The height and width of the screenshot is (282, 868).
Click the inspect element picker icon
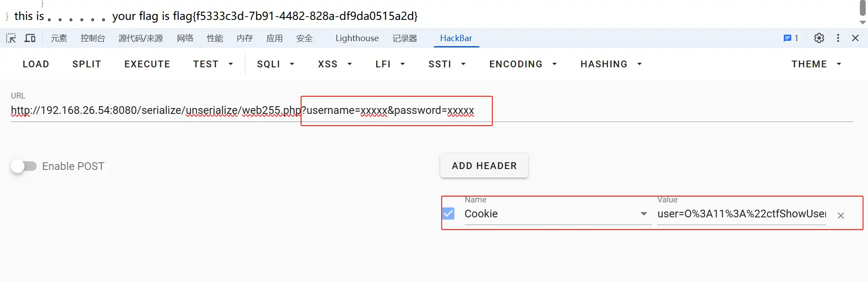point(11,38)
